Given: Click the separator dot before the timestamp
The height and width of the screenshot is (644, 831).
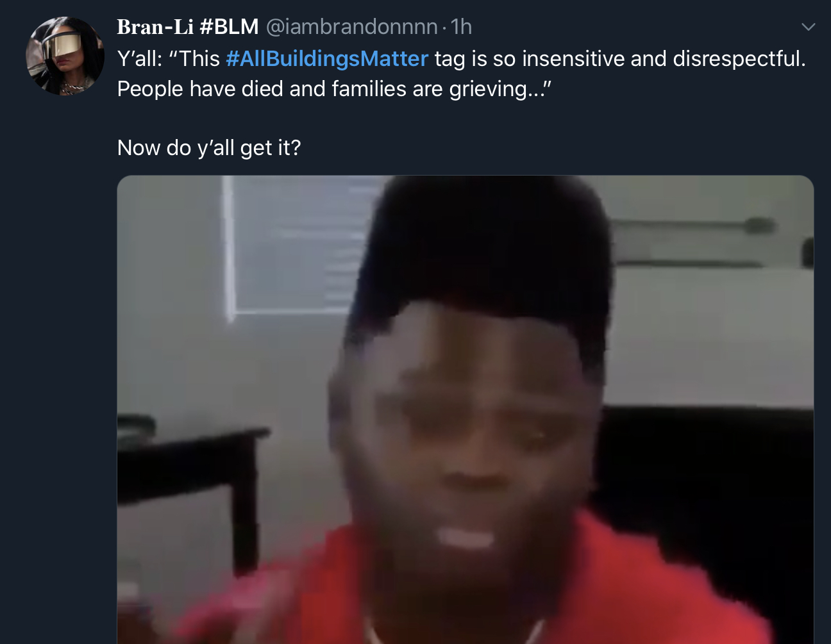Looking at the screenshot, I should 444,28.
